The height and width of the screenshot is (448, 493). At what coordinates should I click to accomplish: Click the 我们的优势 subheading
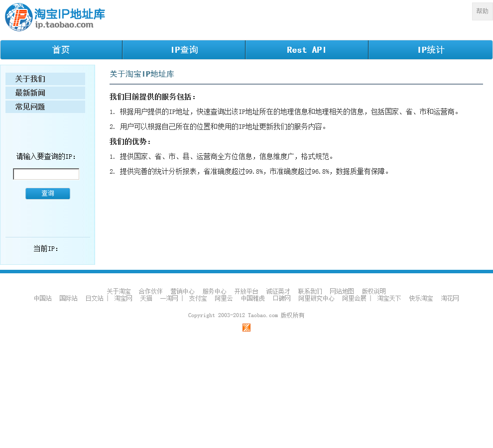pos(130,141)
